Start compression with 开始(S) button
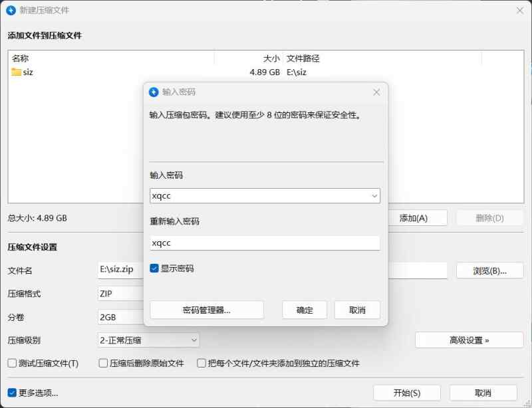 coord(407,393)
